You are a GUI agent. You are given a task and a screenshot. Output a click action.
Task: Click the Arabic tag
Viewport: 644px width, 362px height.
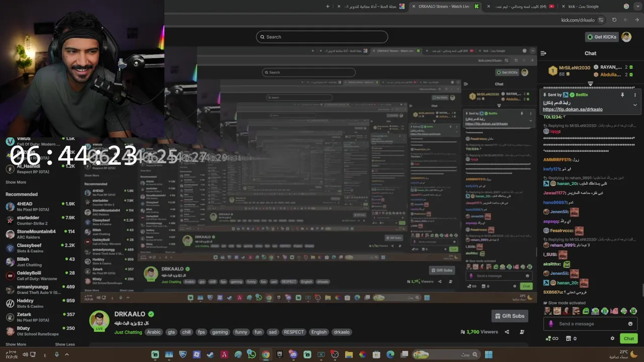153,332
